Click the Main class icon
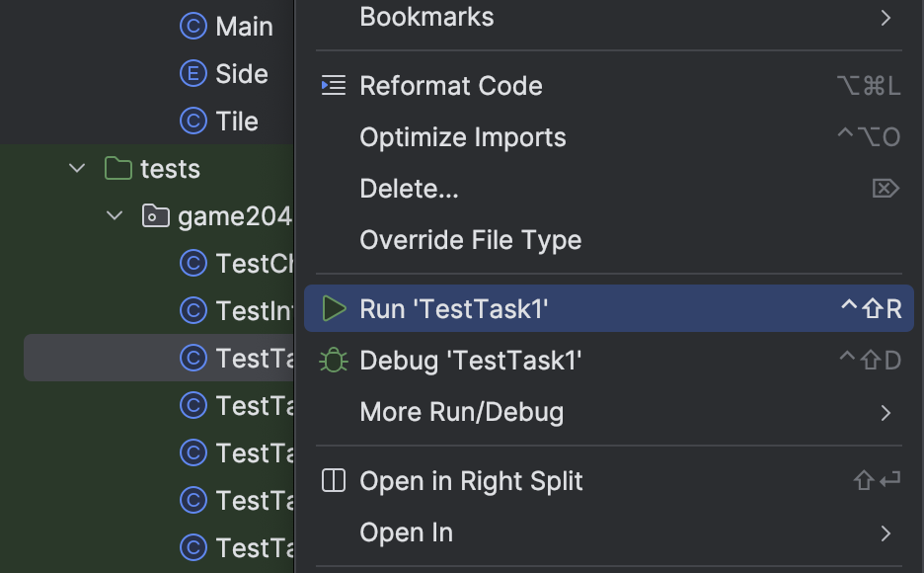Viewport: 924px width, 573px height. click(x=192, y=27)
